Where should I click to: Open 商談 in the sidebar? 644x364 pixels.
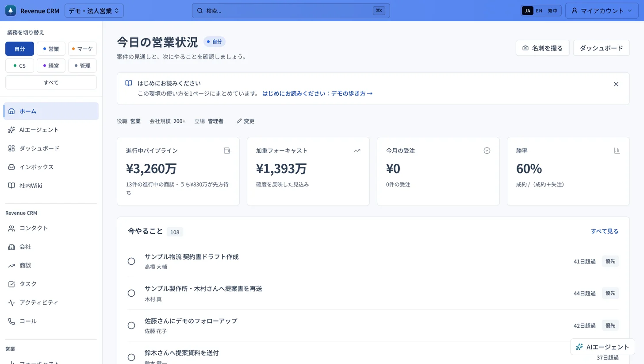pos(51,265)
